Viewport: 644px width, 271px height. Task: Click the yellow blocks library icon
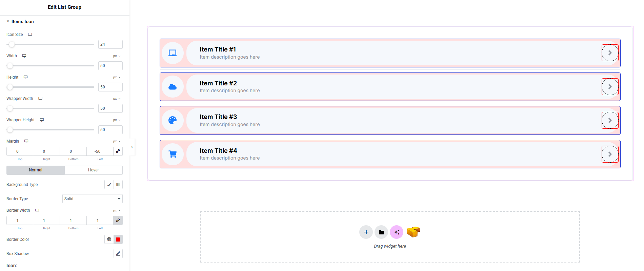pos(413,232)
